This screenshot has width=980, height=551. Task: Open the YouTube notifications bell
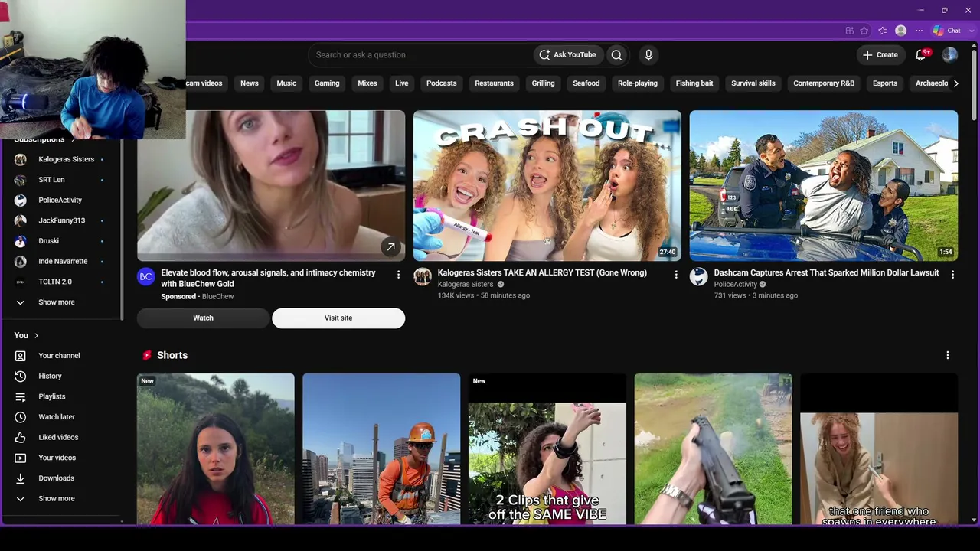922,55
